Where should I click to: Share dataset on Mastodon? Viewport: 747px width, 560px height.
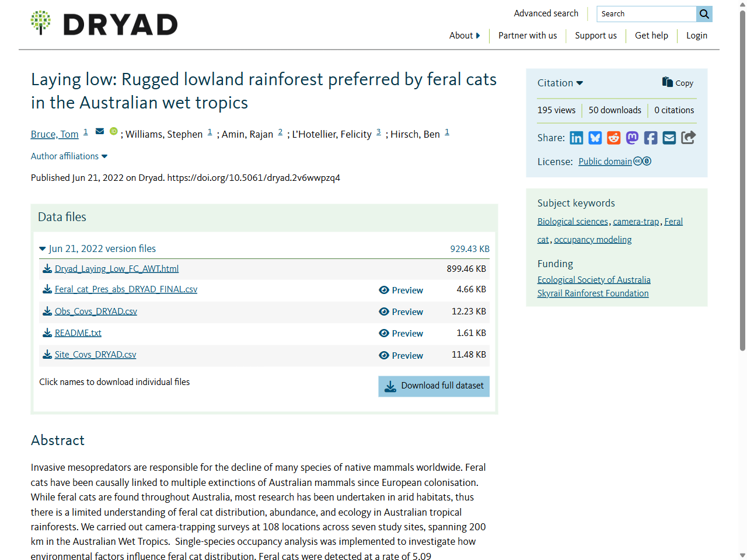click(632, 138)
